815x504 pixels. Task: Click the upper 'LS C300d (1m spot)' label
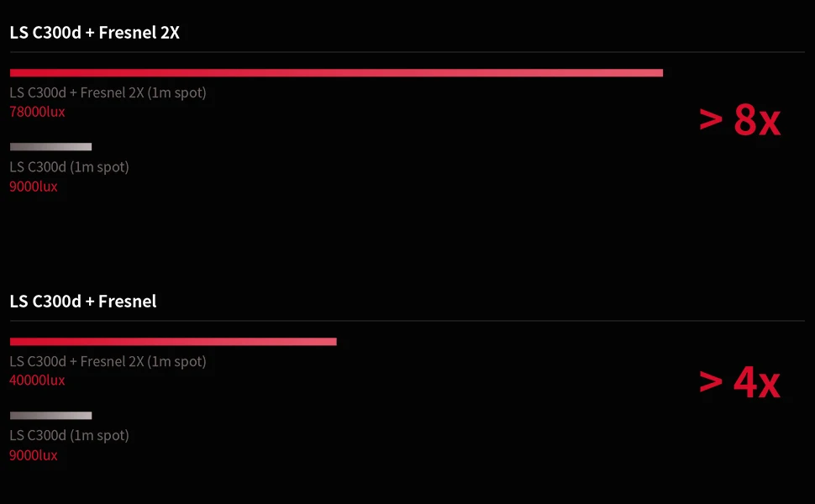[x=69, y=167]
